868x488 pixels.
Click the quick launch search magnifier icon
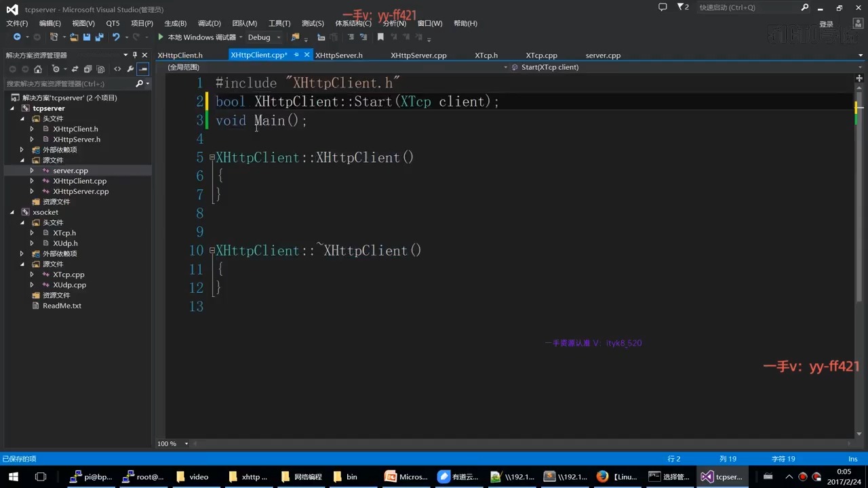[805, 7]
